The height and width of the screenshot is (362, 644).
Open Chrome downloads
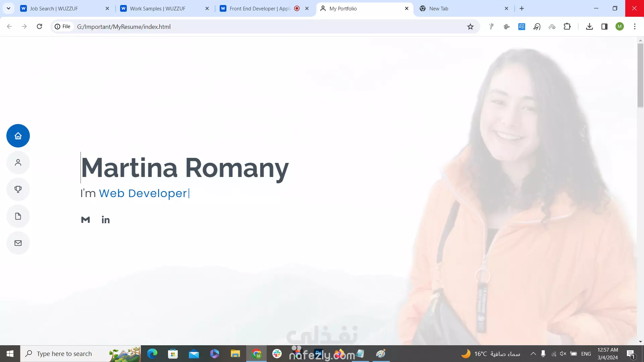[589, 26]
